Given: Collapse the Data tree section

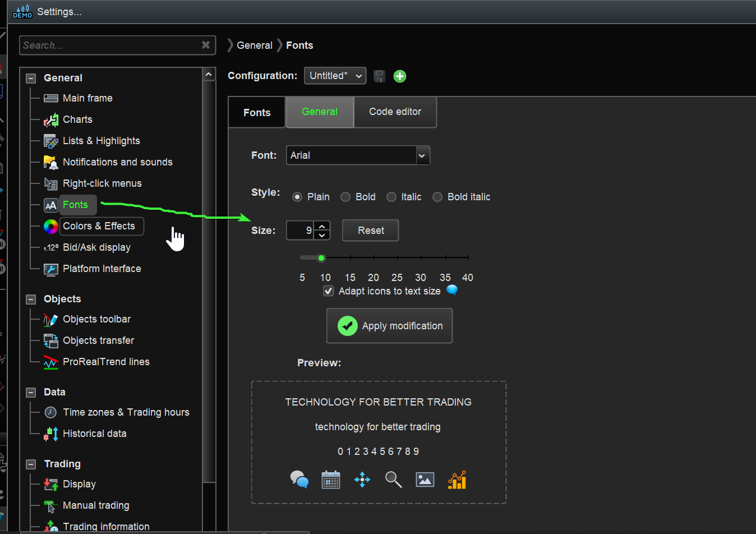Looking at the screenshot, I should [31, 393].
